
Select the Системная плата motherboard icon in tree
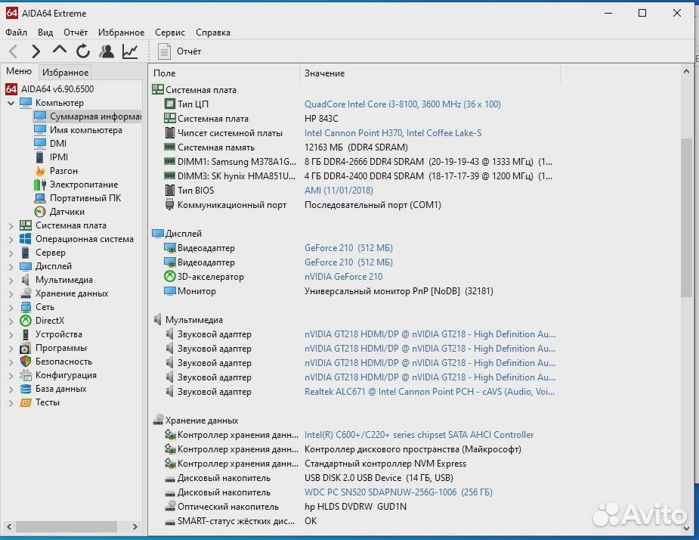(25, 225)
